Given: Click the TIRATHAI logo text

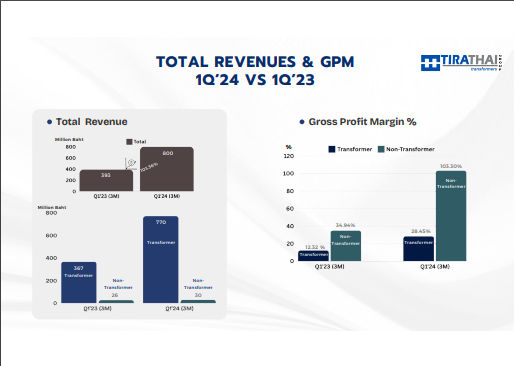Looking at the screenshot, I should (469, 60).
